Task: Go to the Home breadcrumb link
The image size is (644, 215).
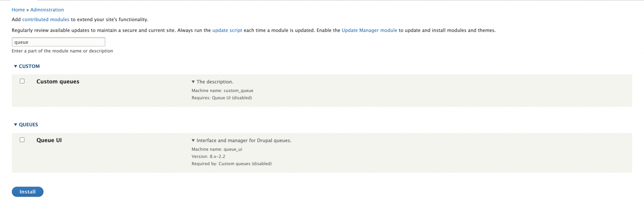Action: click(18, 9)
